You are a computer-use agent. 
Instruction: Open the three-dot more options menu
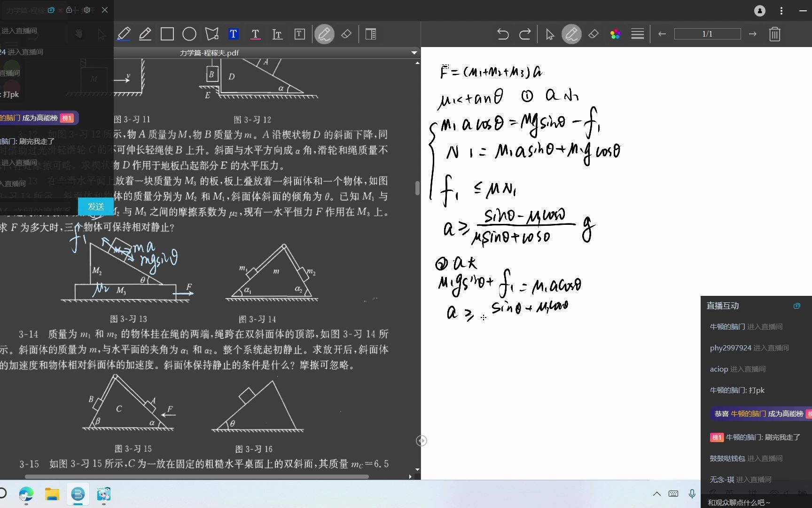coord(781,10)
